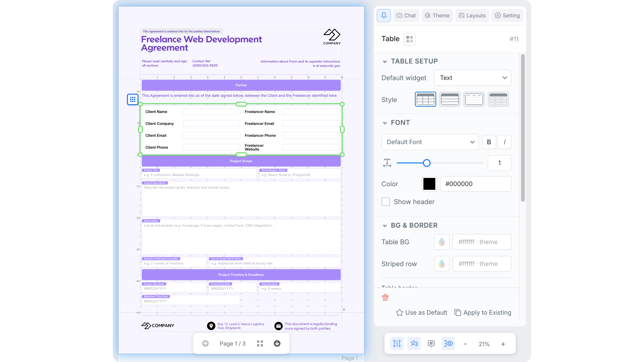Click the right panel scrollbar

tap(522, 128)
